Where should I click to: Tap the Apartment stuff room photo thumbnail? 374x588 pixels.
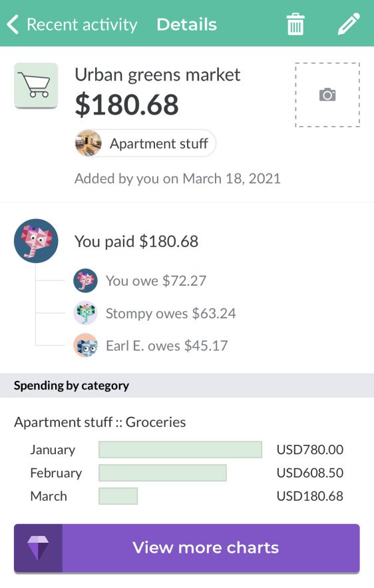point(88,143)
